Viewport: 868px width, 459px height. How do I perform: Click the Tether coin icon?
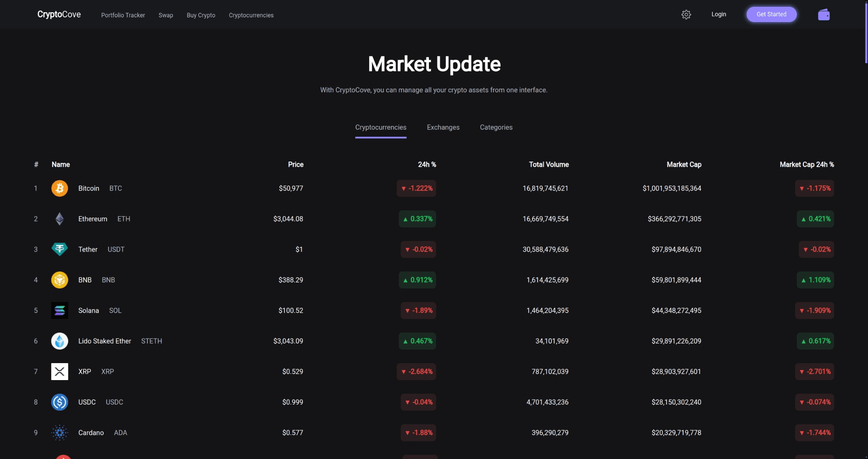[59, 249]
